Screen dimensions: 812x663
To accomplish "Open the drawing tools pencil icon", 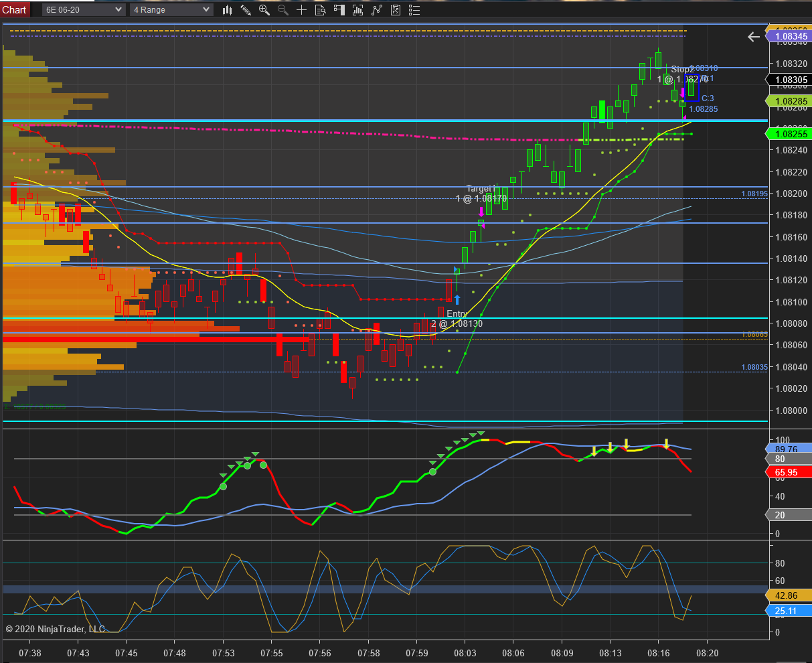I will tap(246, 9).
